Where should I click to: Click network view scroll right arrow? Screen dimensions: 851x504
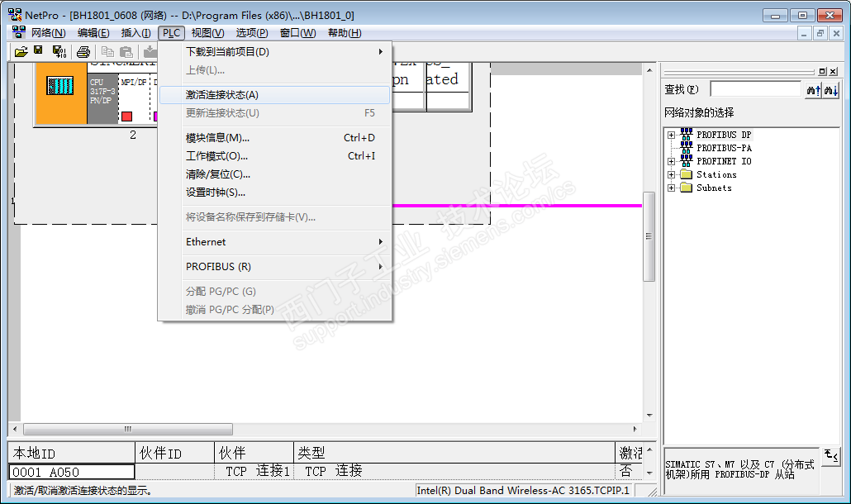point(635,429)
